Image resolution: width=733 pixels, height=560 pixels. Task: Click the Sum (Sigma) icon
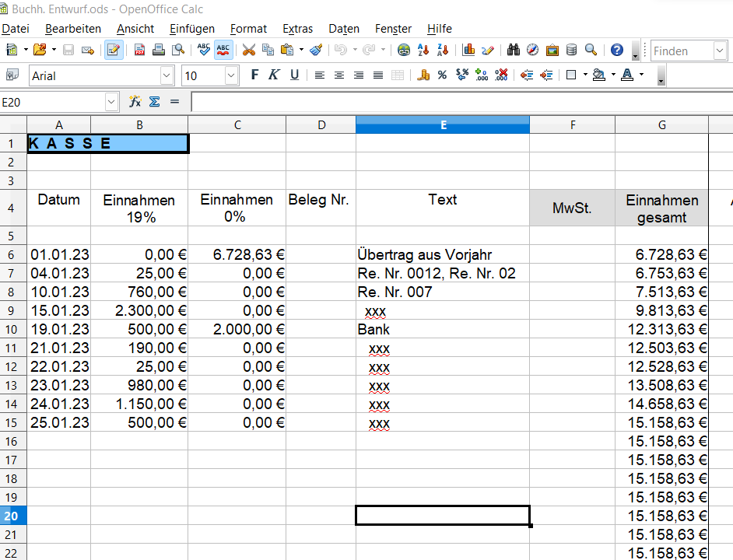[x=154, y=102]
